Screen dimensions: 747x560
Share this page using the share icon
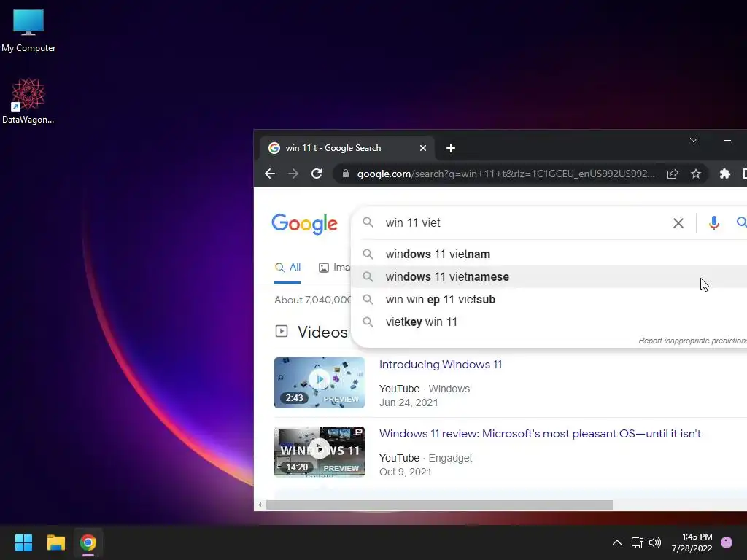[x=672, y=174]
